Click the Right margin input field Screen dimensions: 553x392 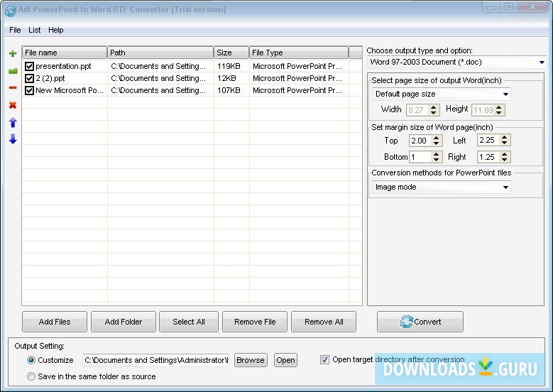[x=488, y=157]
